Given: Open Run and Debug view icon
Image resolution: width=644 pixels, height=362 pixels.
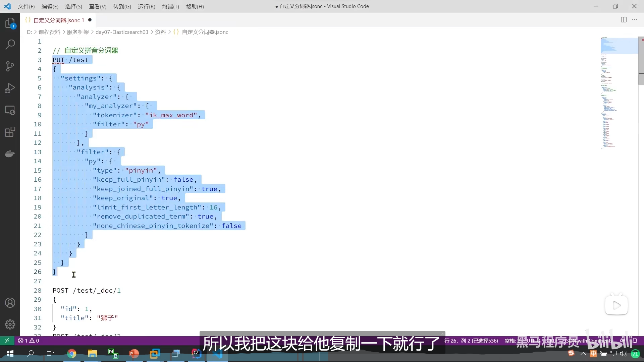Looking at the screenshot, I should point(10,88).
